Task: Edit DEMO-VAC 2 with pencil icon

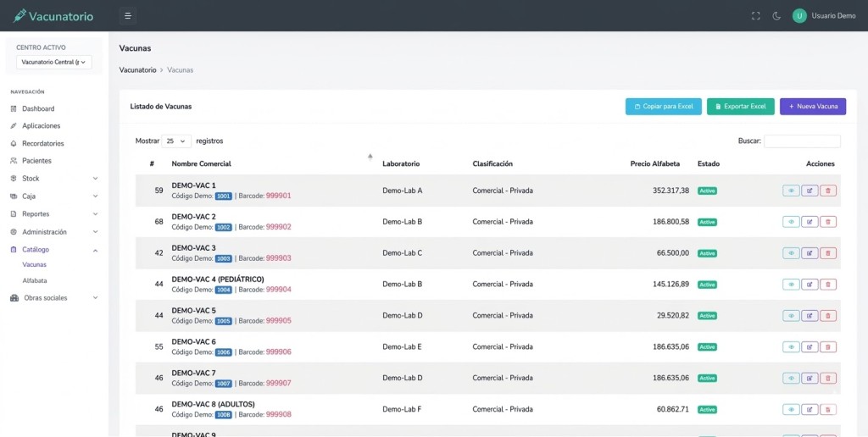Action: point(810,222)
